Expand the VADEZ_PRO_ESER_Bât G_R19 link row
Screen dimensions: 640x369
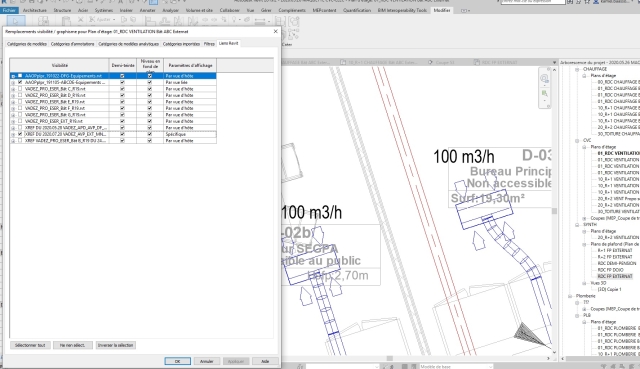click(x=13, y=115)
